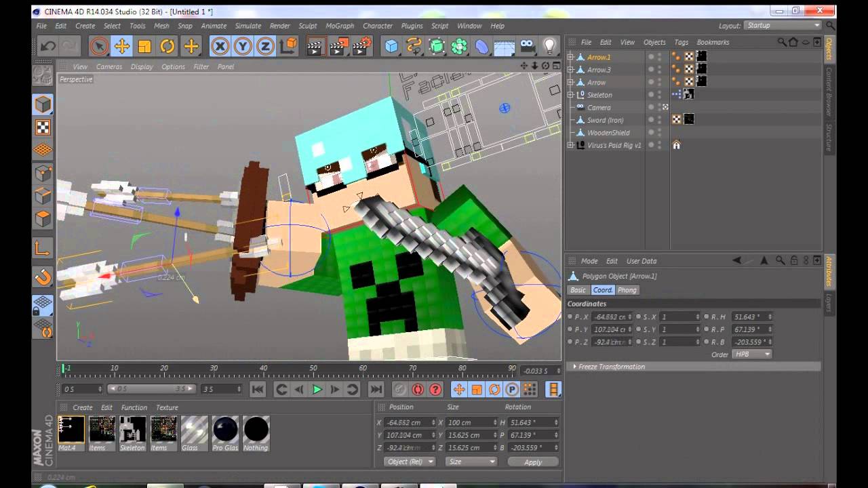868x488 pixels.
Task: Open viewport Cameras menu
Action: (x=109, y=66)
